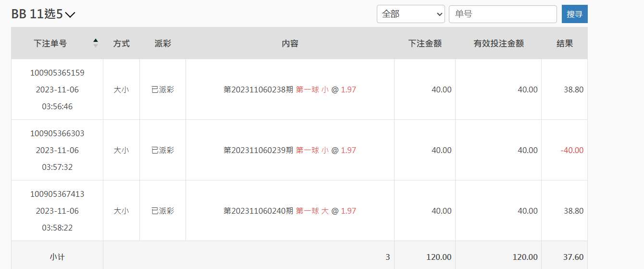
Task: Focus the 单号 search input field
Action: (502, 14)
